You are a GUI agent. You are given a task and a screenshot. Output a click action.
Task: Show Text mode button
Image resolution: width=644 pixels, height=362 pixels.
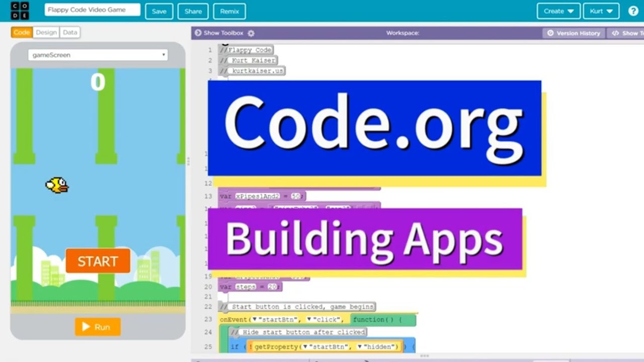tap(625, 33)
